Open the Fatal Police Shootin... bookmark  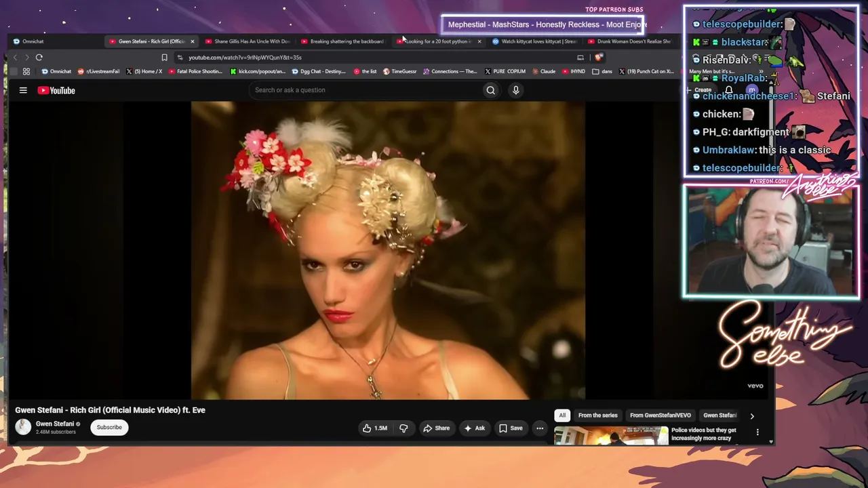(x=195, y=71)
